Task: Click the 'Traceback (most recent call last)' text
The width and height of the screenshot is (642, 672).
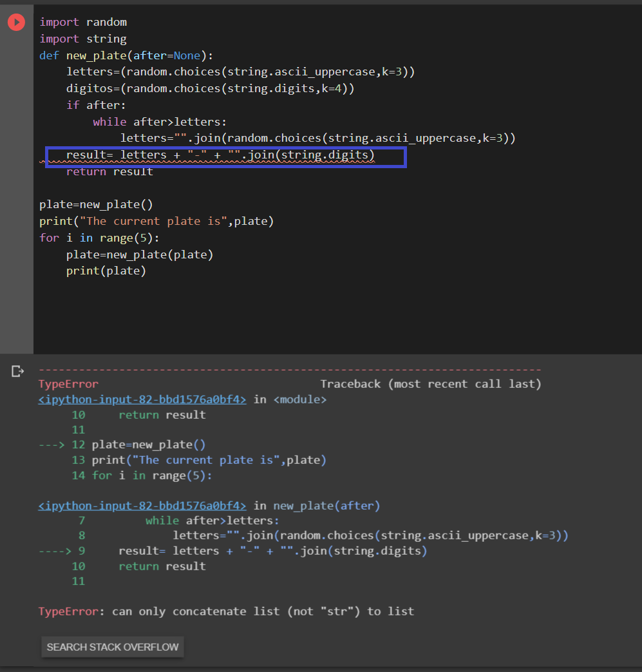Action: (x=431, y=384)
